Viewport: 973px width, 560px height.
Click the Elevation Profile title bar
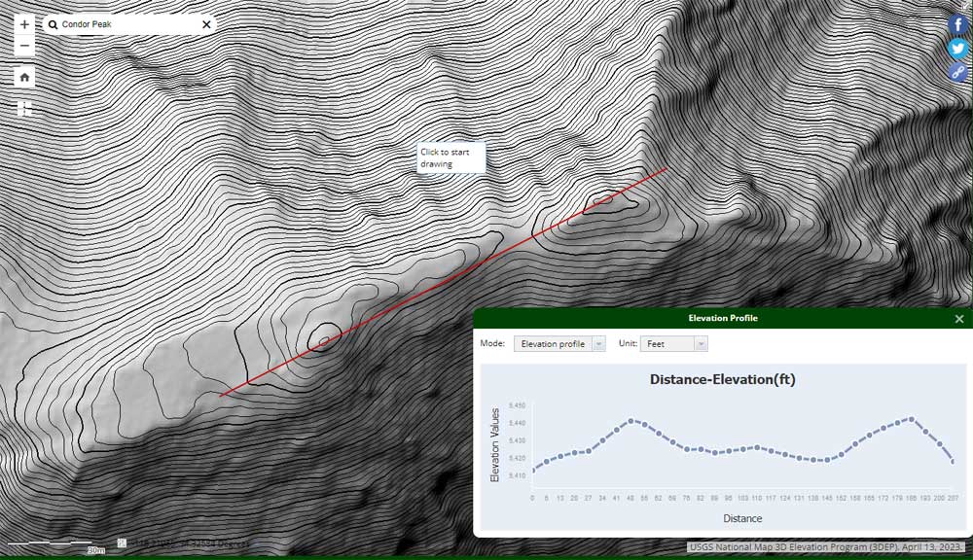722,318
